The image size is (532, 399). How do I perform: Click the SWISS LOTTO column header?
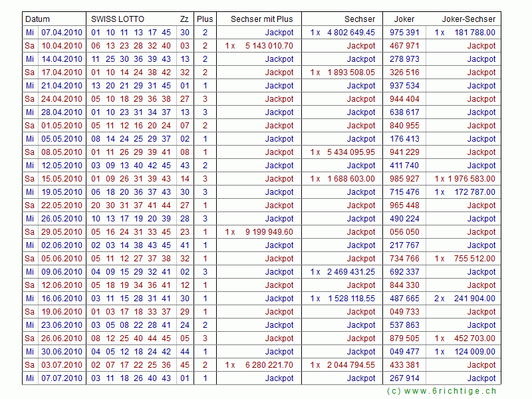(x=118, y=19)
